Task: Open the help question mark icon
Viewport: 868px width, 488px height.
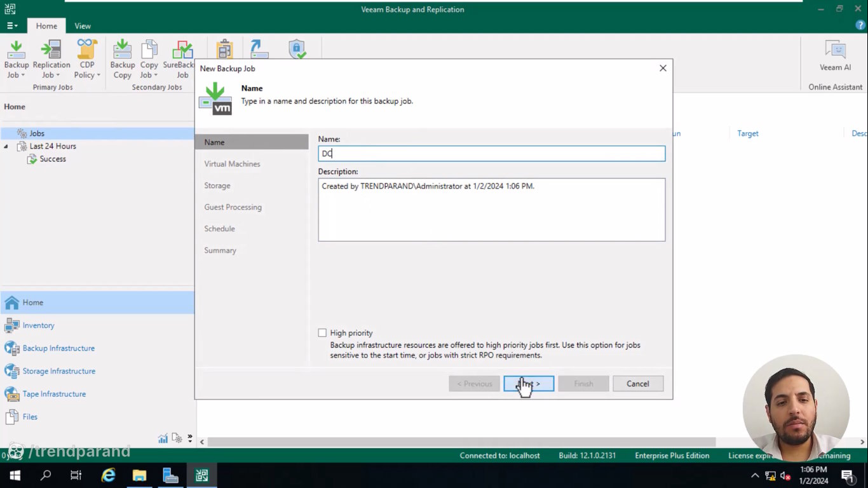Action: pyautogui.click(x=860, y=25)
